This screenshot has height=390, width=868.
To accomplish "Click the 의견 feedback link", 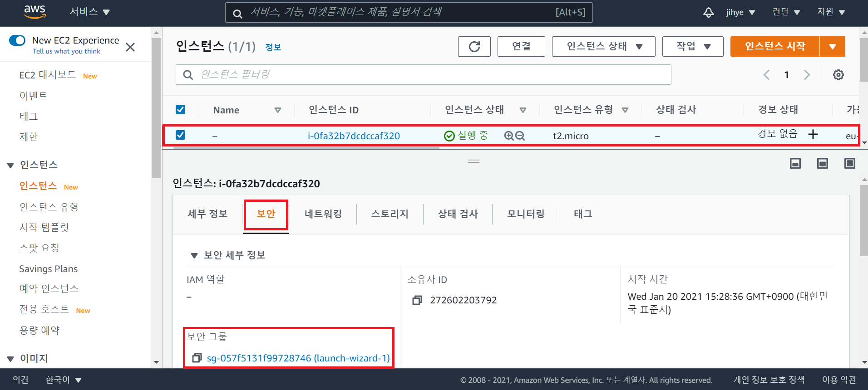I will tap(20, 380).
